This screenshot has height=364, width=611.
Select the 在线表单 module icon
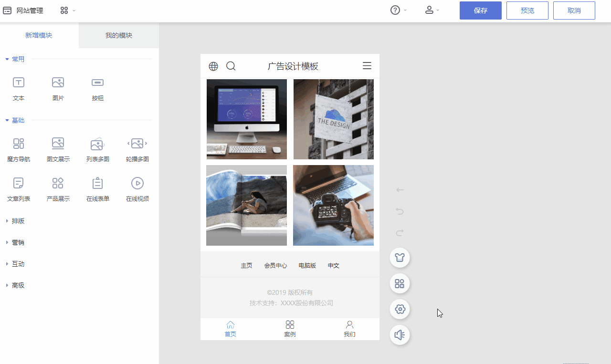coord(98,183)
